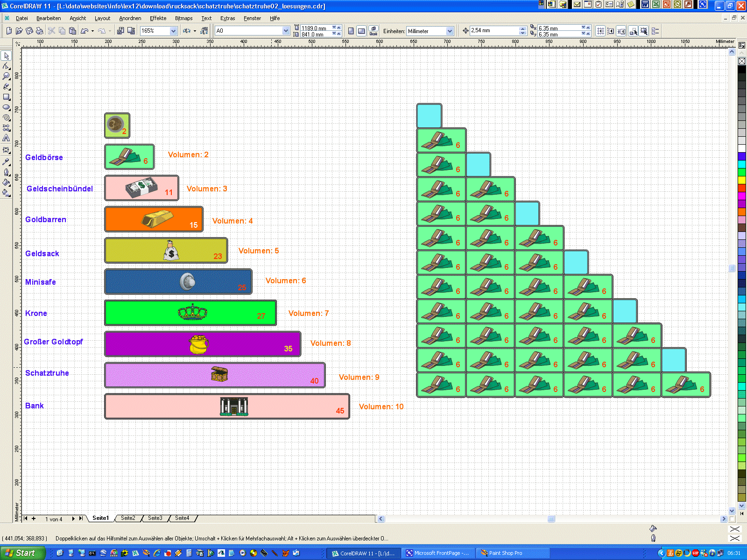
Task: Expand the application launcher dropdown arrow
Action: (195, 31)
